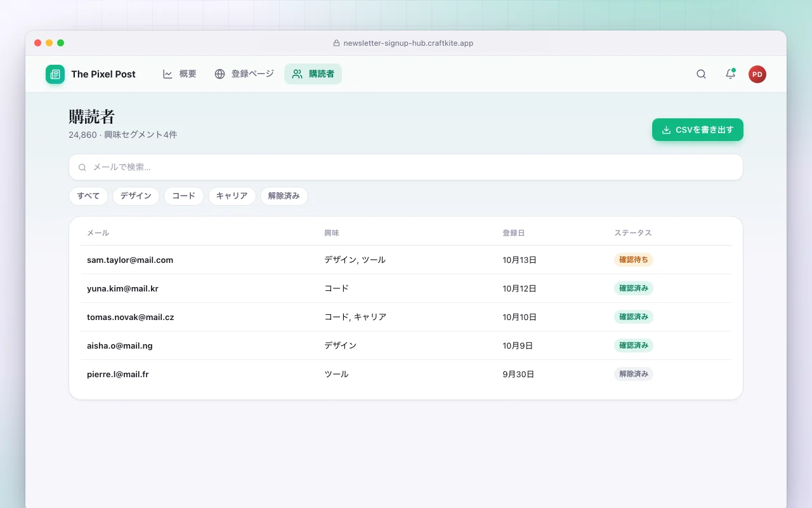Select aisha.o@mail.ng email
The width and height of the screenshot is (812, 508).
pyautogui.click(x=120, y=345)
